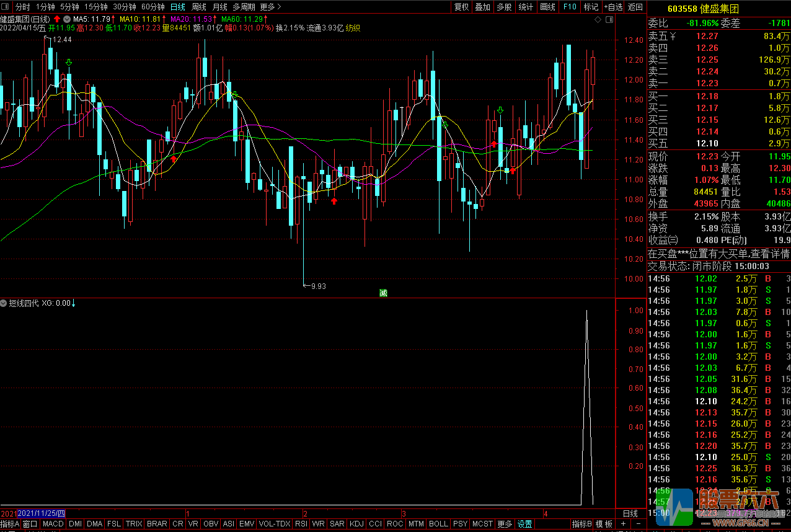Click the 标记 mark button
791x532 pixels.
[x=591, y=7]
